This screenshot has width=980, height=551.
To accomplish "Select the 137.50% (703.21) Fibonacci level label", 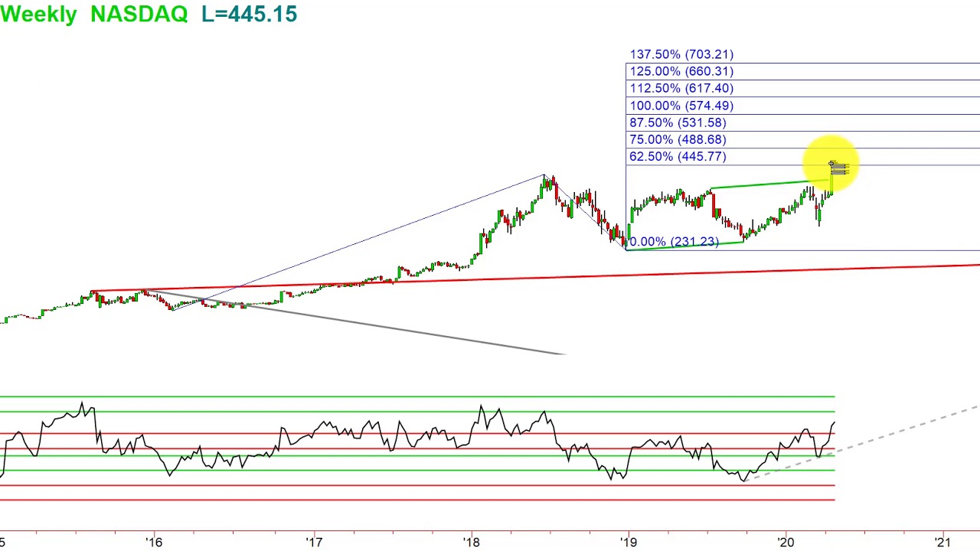I will click(x=681, y=54).
